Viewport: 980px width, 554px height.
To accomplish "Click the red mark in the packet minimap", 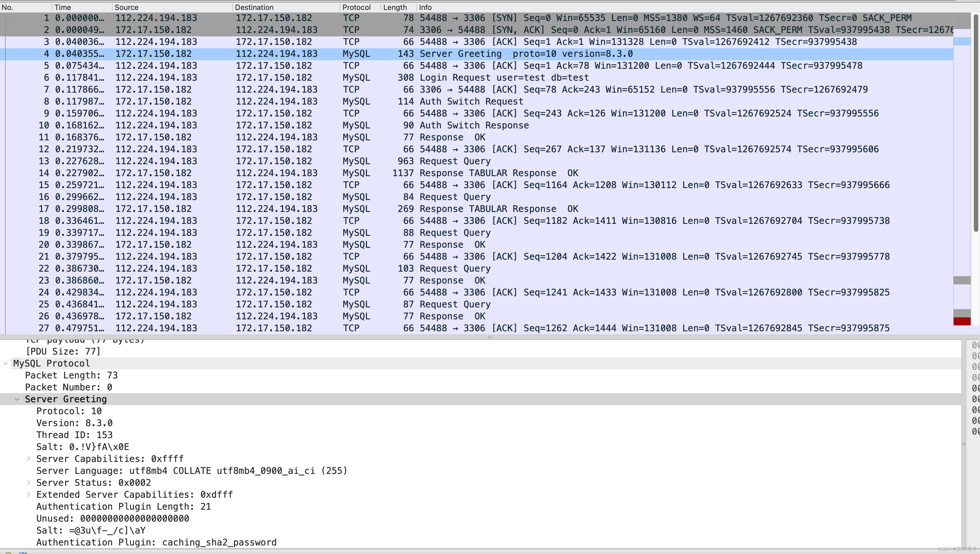I will point(962,322).
